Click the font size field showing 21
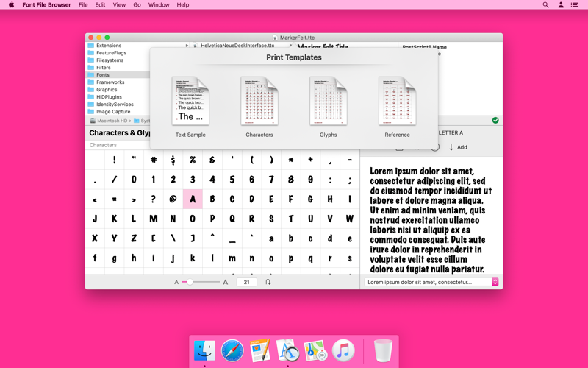The width and height of the screenshot is (588, 368). [x=247, y=282]
